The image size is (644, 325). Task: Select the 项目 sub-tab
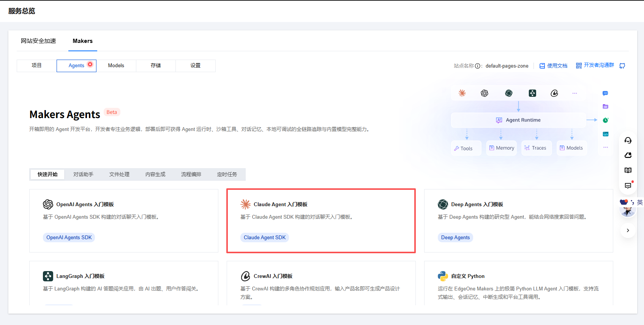tap(36, 66)
